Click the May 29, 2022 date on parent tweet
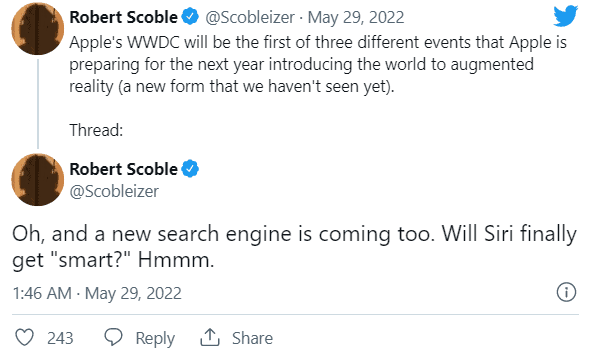The height and width of the screenshot is (363, 602). coord(356,17)
